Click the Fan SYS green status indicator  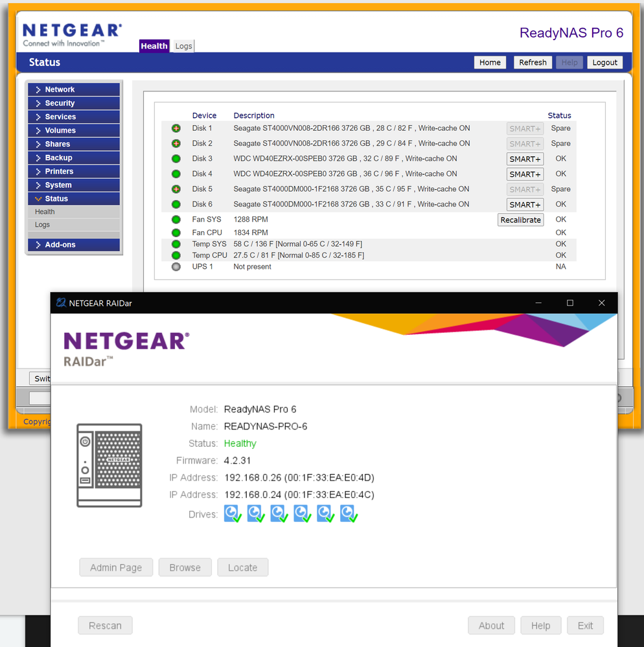(176, 220)
